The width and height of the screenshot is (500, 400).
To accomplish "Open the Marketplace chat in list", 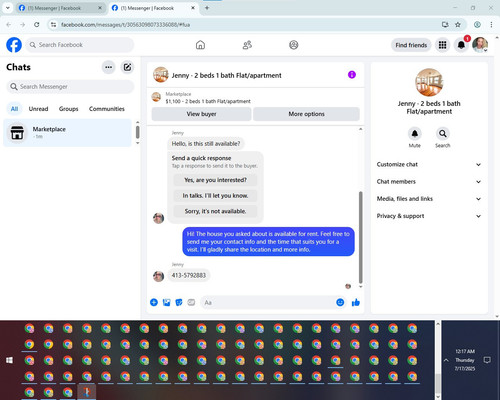I will pos(68,133).
